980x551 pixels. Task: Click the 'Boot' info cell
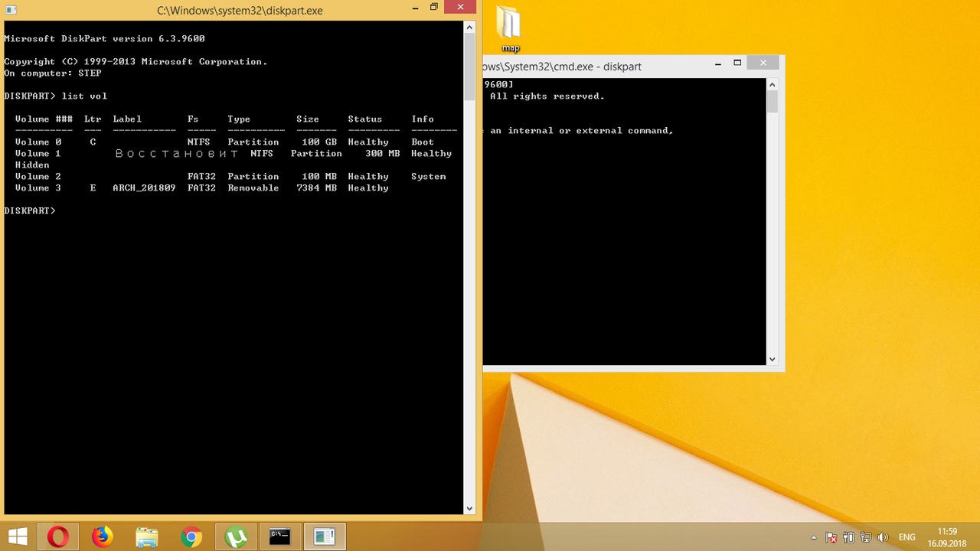(423, 142)
